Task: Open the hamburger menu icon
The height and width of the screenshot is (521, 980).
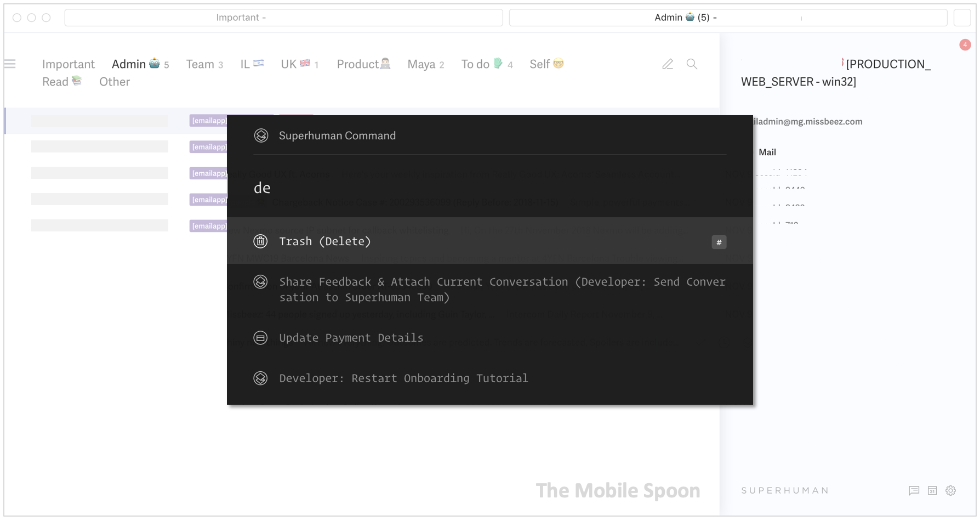Action: coord(10,64)
